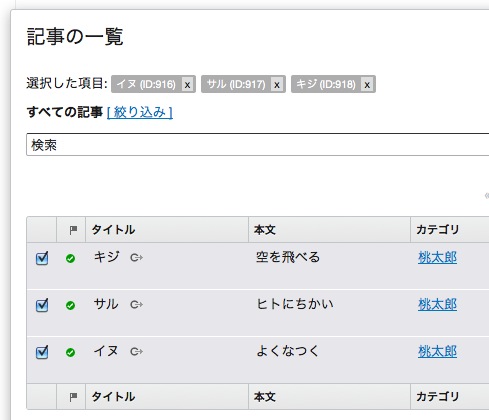
Task: Open イヌ entry via view arrow icon
Action: (x=136, y=352)
